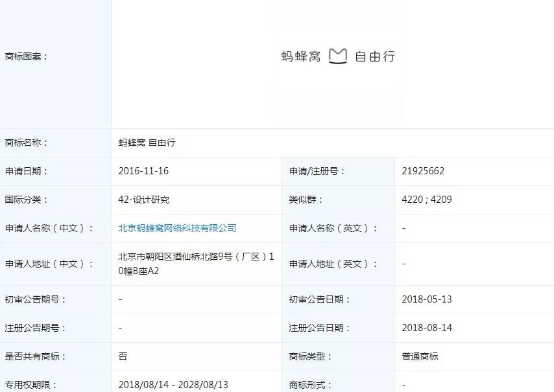Click the 自由行 text in the trademark image
554x392 pixels.
pyautogui.click(x=376, y=56)
